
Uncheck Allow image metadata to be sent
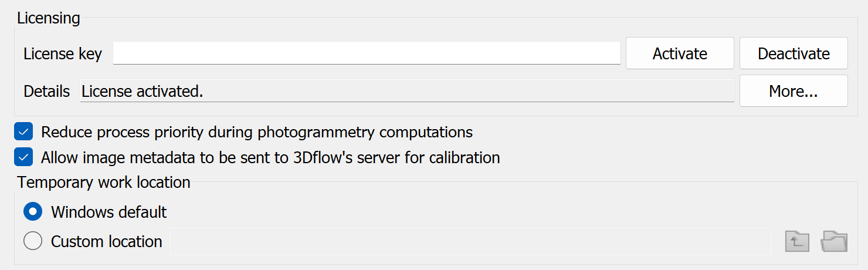(24, 158)
